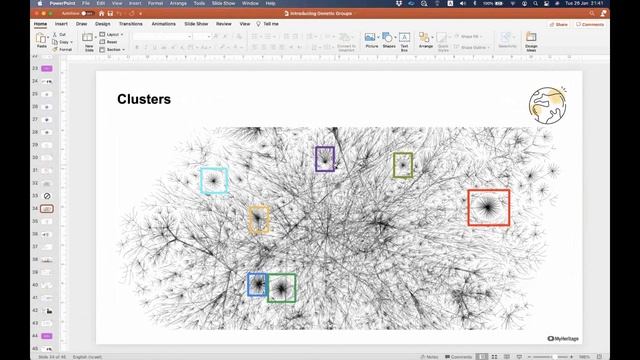The width and height of the screenshot is (640, 360).
Task: Click the Paste clipboard icon
Action: point(41,38)
